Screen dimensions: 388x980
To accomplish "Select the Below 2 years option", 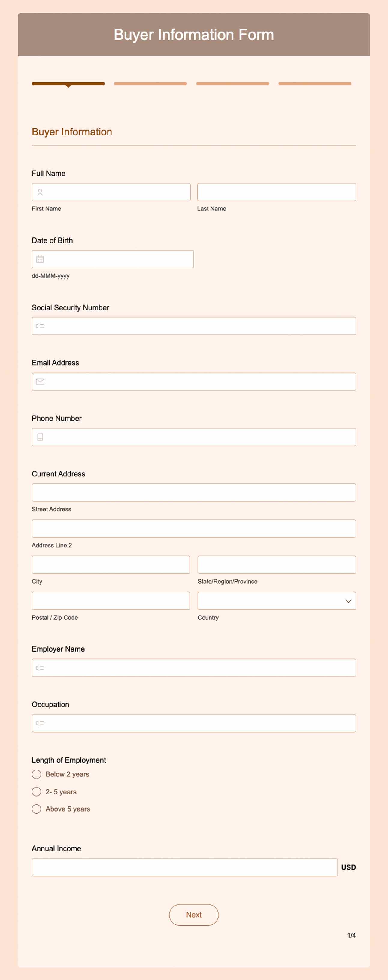I will 37,774.
